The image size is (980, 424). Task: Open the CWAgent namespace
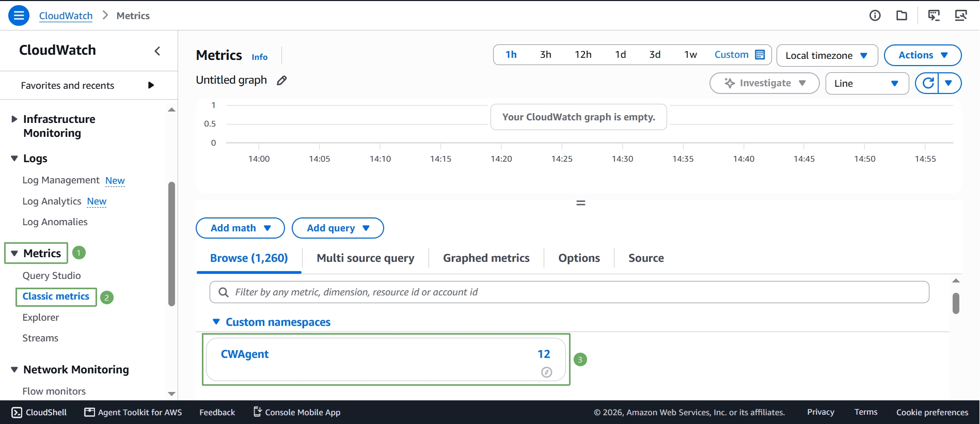point(245,354)
